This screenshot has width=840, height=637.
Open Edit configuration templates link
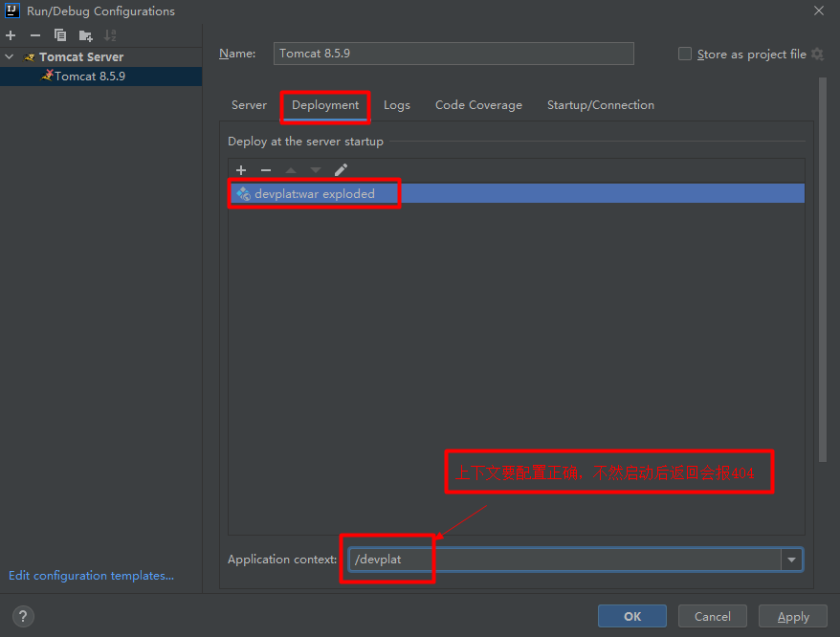coord(91,576)
